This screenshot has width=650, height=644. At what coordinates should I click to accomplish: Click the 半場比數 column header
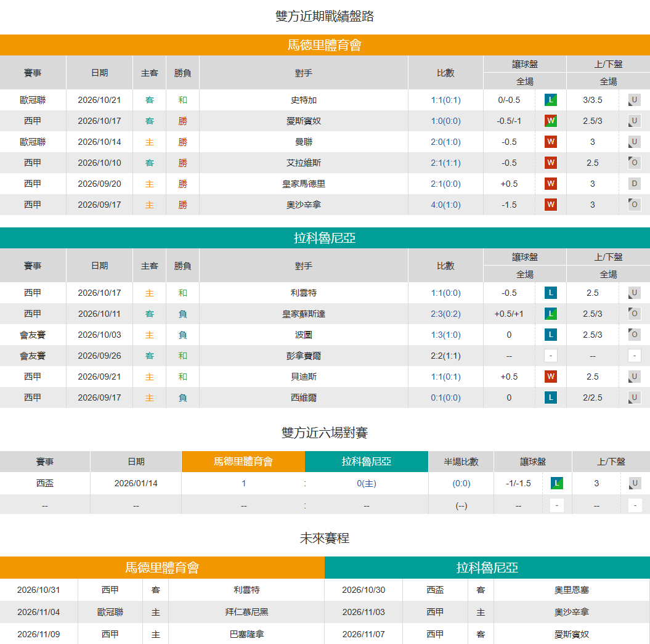(461, 462)
